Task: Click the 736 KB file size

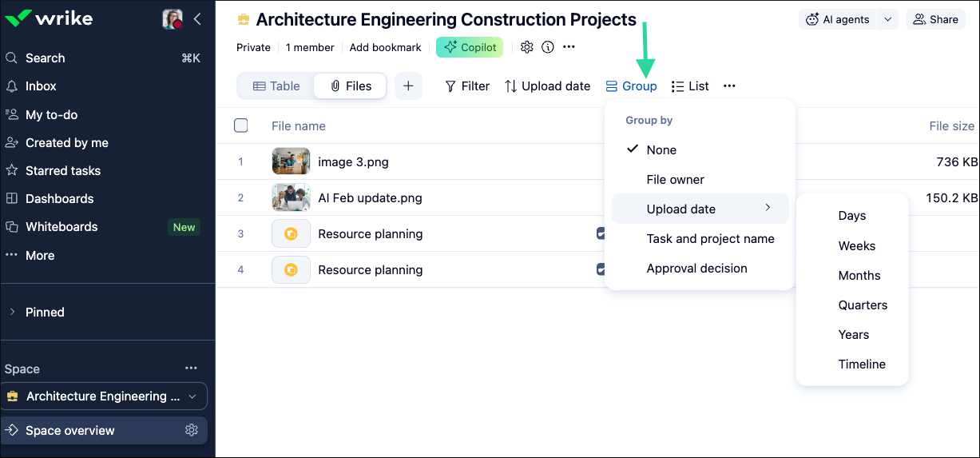Action: (x=957, y=161)
